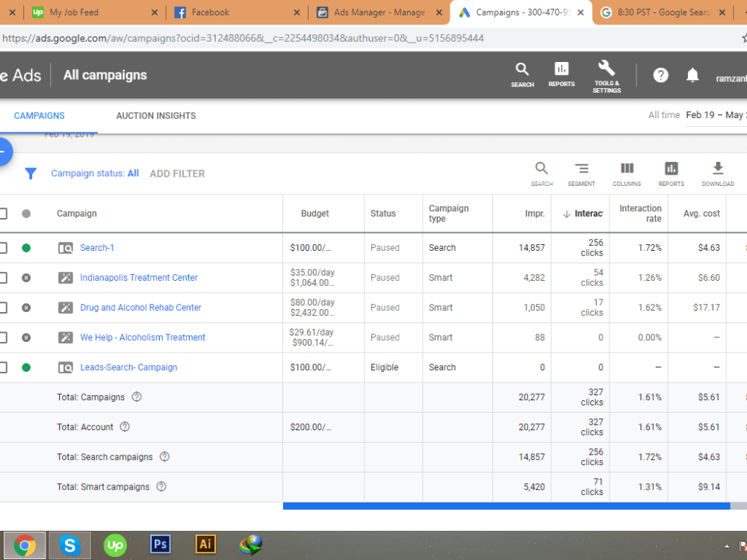The width and height of the screenshot is (747, 560).
Task: Click the Indianapolis Treatment Center smart icon
Action: coord(65,278)
